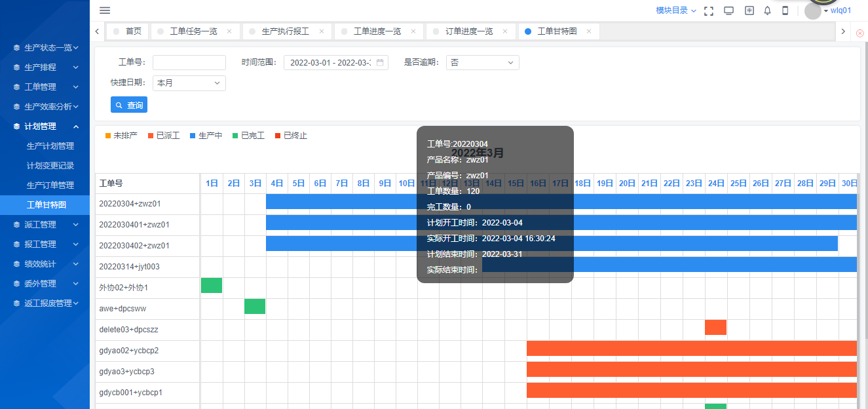
Task: Open 生产计划管理 in the sidebar
Action: point(50,146)
